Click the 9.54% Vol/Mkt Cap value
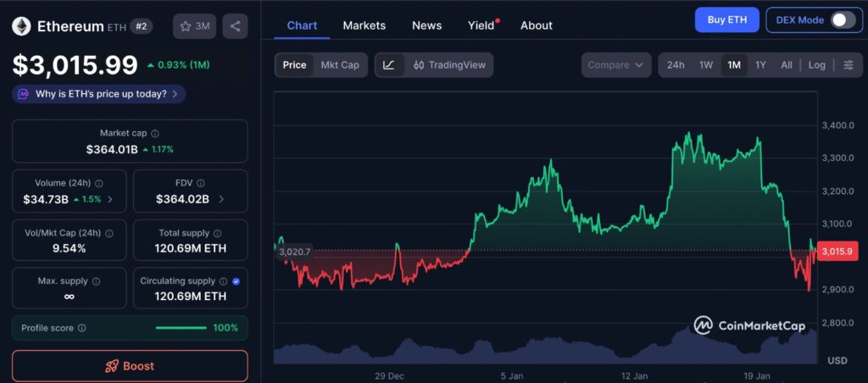The width and height of the screenshot is (868, 383). pyautogui.click(x=70, y=248)
